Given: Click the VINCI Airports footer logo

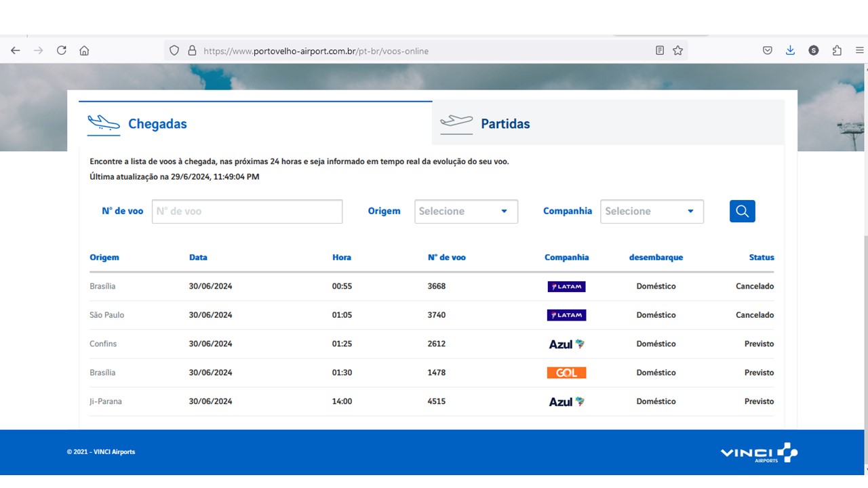Looking at the screenshot, I should pos(759,452).
